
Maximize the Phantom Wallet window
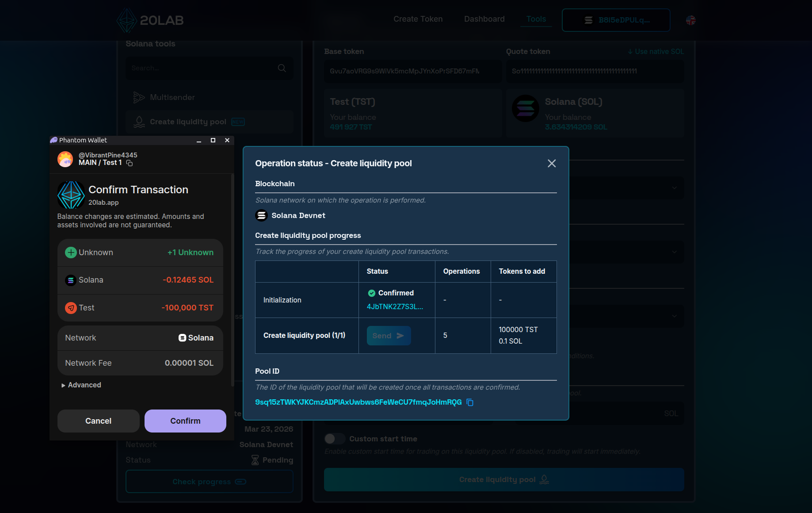[x=213, y=140]
